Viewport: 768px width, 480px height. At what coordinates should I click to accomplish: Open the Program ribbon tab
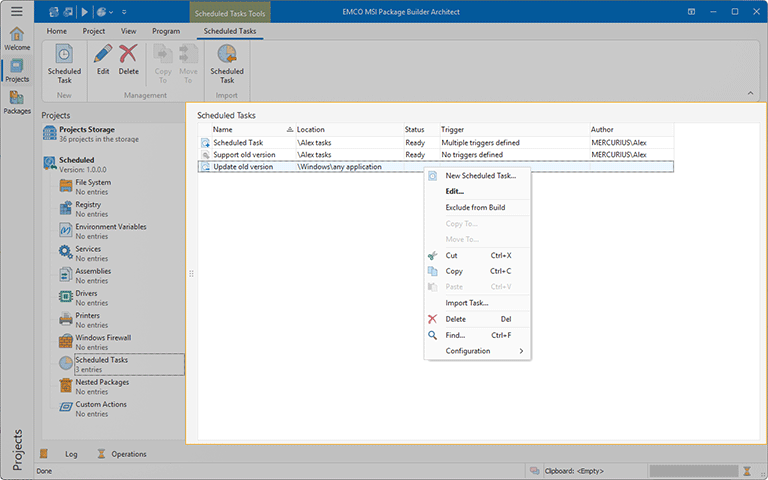tap(166, 31)
